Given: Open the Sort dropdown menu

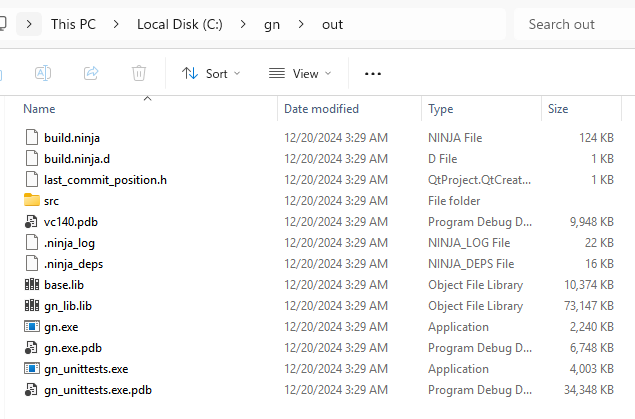Looking at the screenshot, I should [211, 74].
